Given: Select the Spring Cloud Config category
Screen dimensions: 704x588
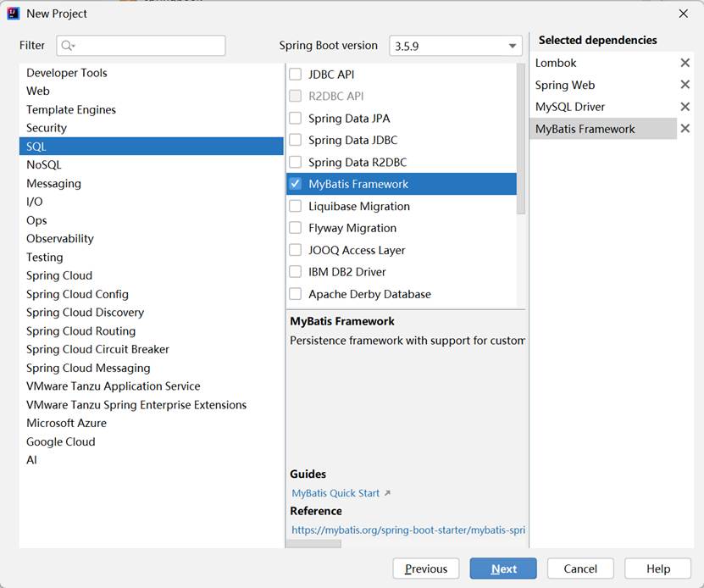Looking at the screenshot, I should [x=152, y=294].
